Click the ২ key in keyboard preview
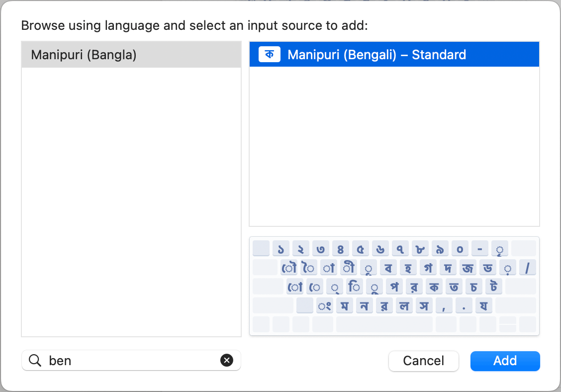This screenshot has width=561, height=392. pyautogui.click(x=300, y=248)
